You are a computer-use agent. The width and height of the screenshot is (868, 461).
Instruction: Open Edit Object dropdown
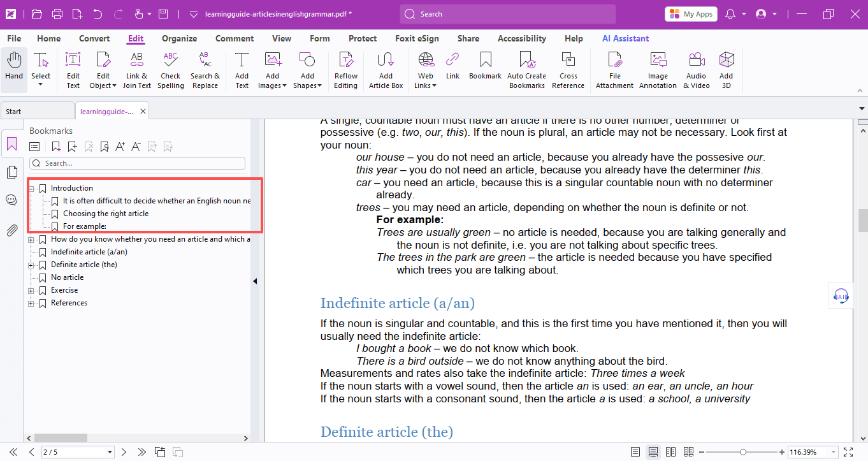113,85
